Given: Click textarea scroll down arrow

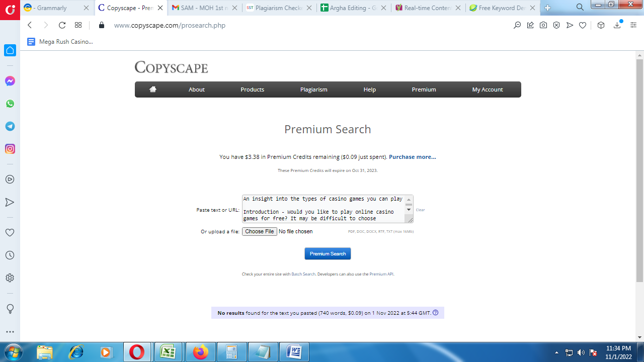Looking at the screenshot, I should point(409,210).
